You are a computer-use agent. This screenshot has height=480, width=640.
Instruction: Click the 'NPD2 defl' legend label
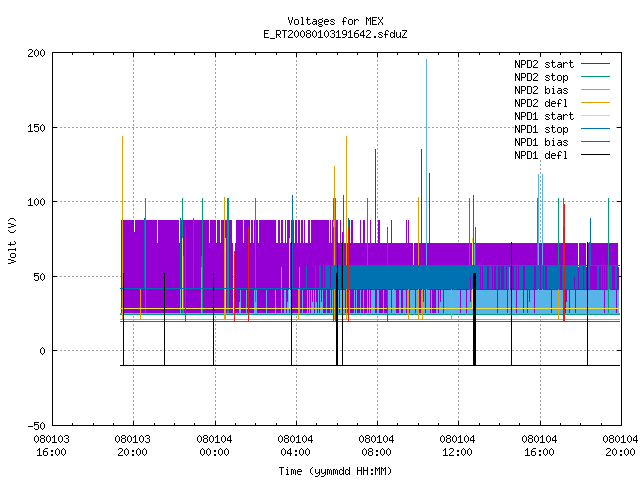point(541,103)
